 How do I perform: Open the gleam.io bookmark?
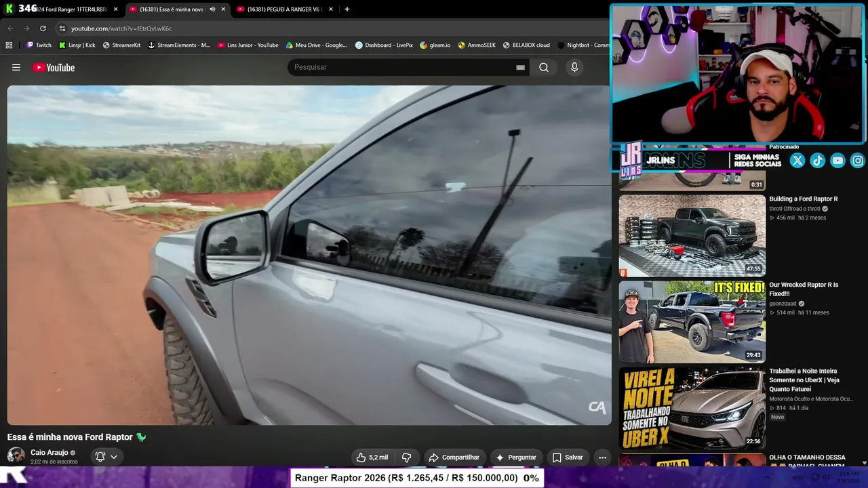pyautogui.click(x=435, y=45)
